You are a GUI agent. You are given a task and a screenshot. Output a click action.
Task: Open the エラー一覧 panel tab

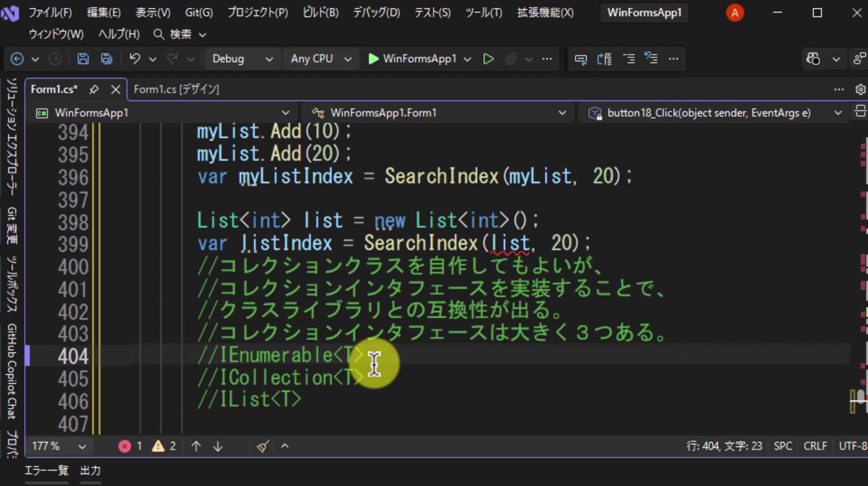(46, 471)
